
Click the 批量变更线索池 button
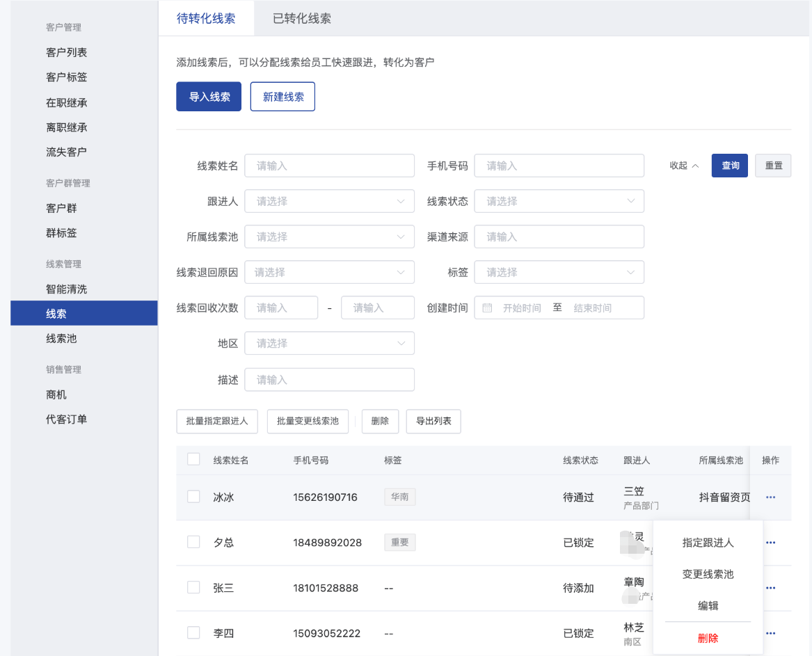[308, 422]
